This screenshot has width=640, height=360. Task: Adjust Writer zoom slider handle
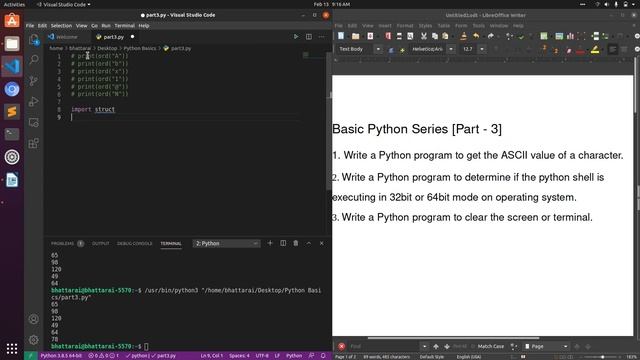602,357
